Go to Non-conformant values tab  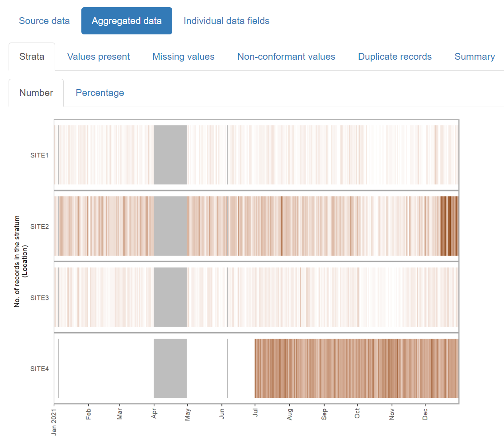(286, 57)
